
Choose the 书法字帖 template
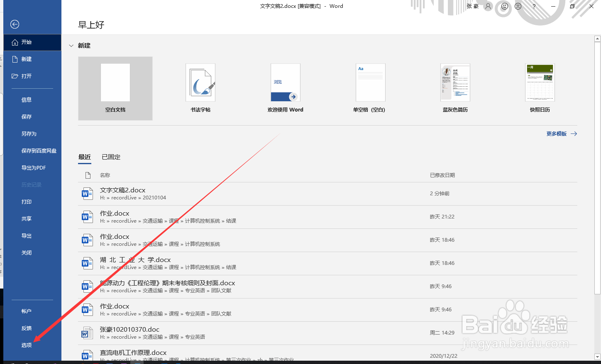coord(200,88)
